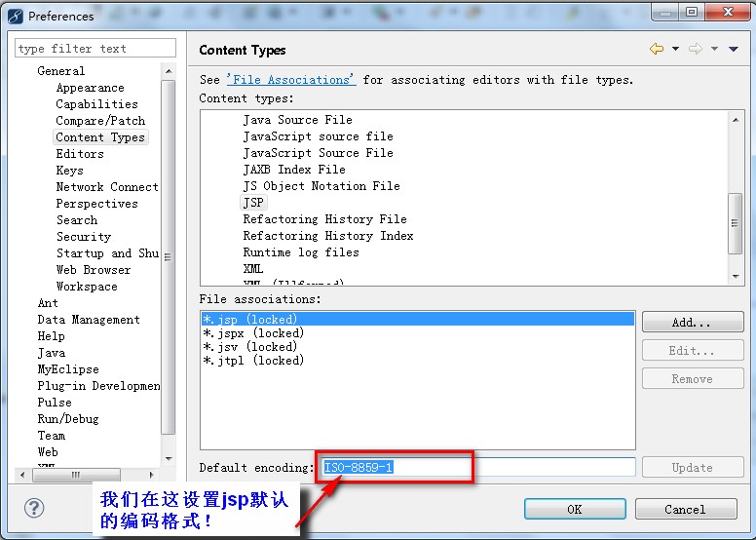Viewport: 756px width, 540px height.
Task: Follow the 'File Associations' link
Action: [x=291, y=80]
